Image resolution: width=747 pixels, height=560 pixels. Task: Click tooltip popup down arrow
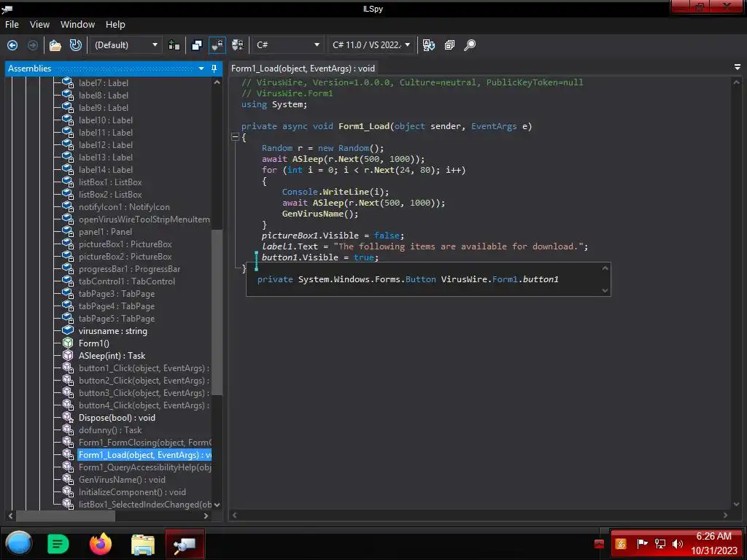point(605,290)
